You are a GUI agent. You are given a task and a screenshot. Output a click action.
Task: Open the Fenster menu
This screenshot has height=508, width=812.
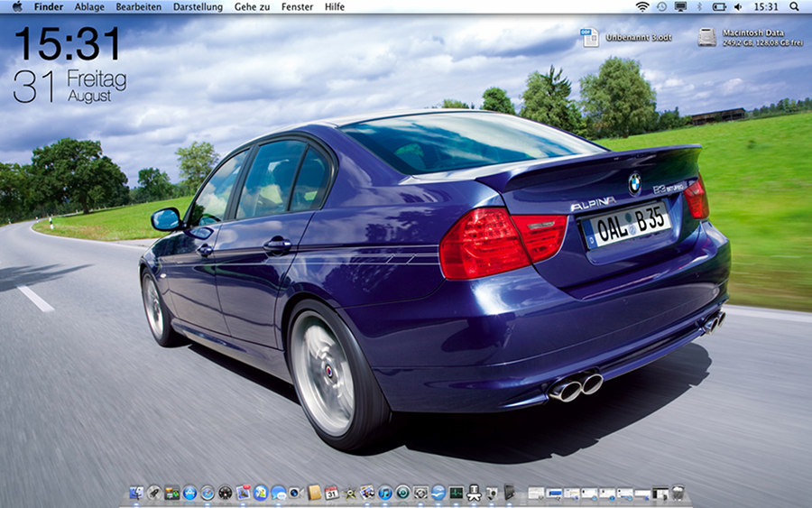tap(297, 6)
